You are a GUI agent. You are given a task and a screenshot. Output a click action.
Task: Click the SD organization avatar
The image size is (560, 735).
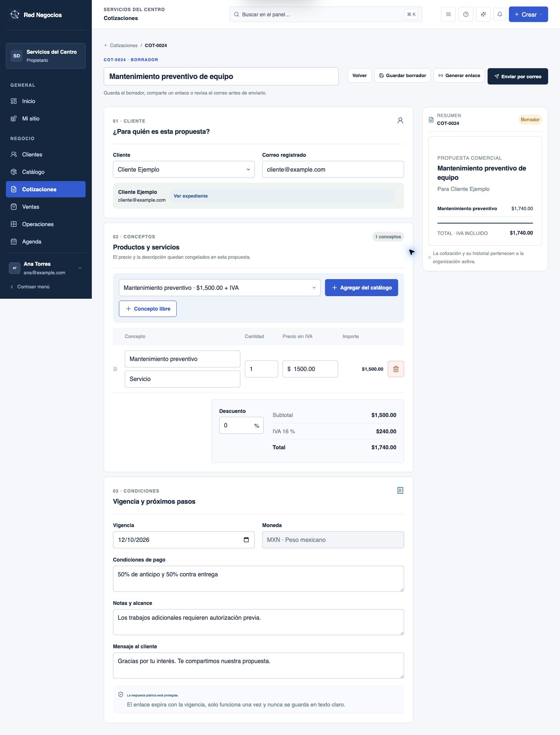pos(17,56)
